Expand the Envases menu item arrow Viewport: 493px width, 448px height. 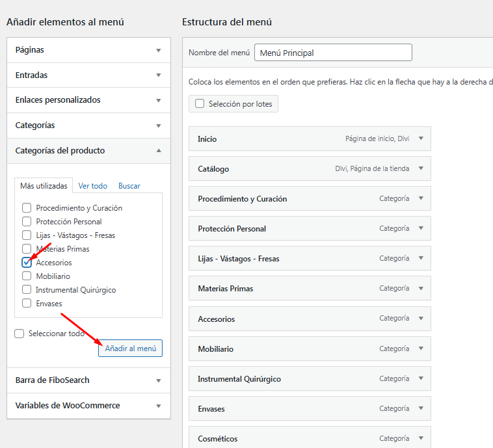[421, 408]
